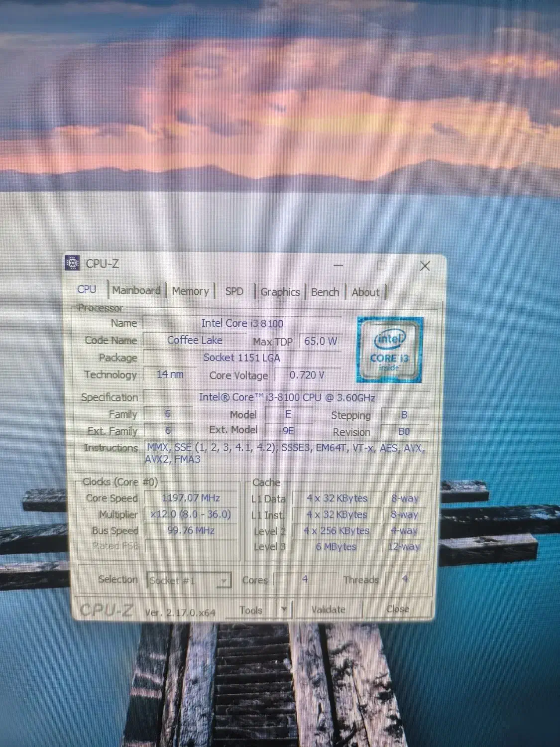This screenshot has height=747, width=560.
Task: Click the Revision value B0
Action: pos(404,431)
